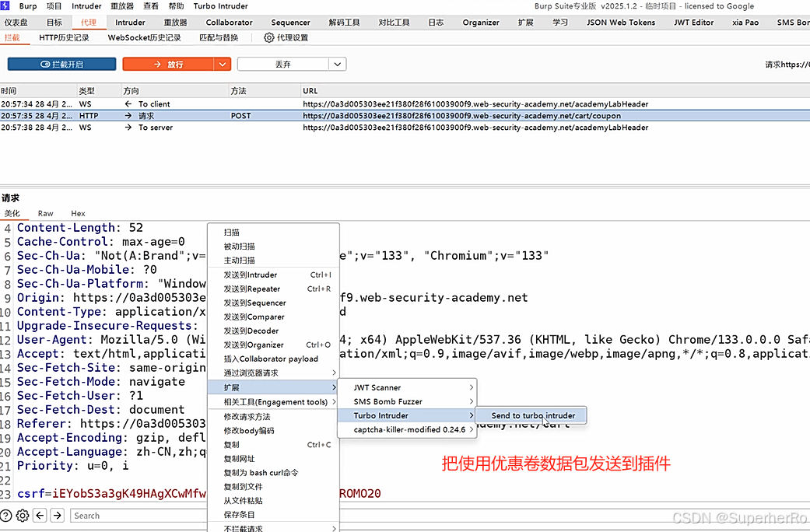810x532 pixels.
Task: Select 扫描 in the context menu
Action: point(274,233)
